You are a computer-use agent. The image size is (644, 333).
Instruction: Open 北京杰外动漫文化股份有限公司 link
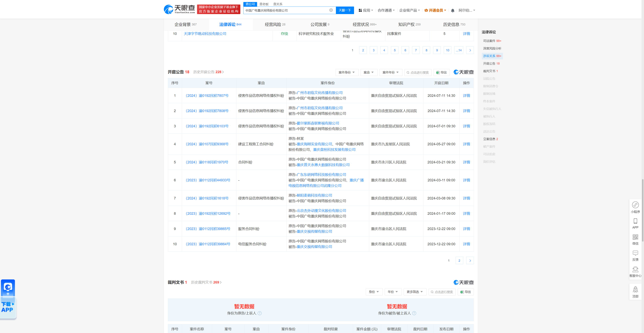[321, 211]
